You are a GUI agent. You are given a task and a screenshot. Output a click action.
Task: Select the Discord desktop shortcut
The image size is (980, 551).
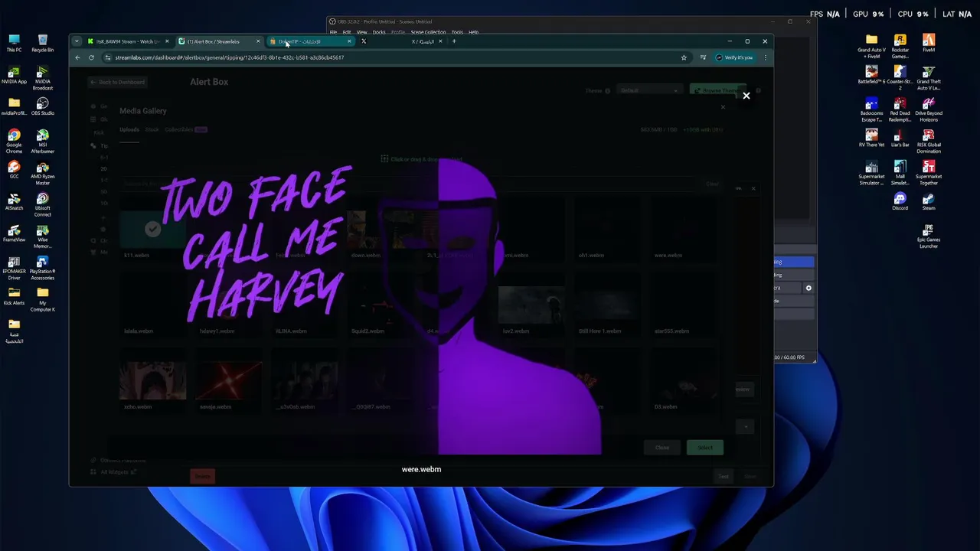pos(900,201)
